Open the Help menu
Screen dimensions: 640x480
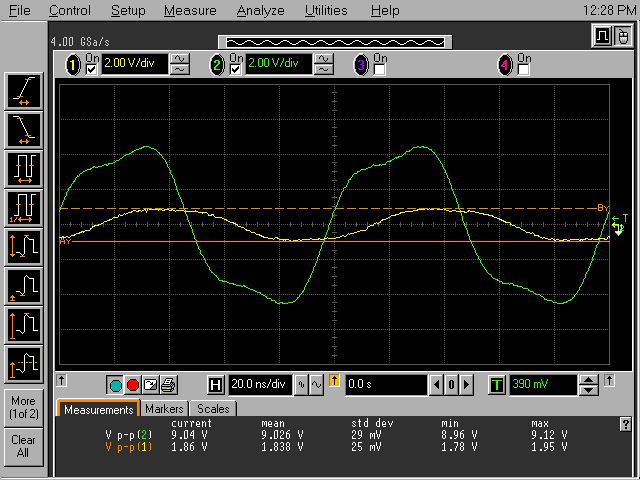tap(385, 10)
